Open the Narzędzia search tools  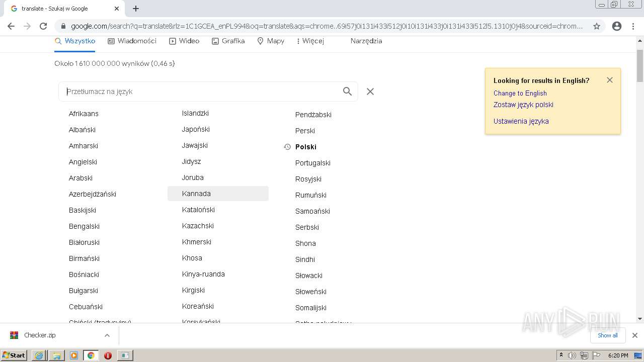tap(366, 41)
